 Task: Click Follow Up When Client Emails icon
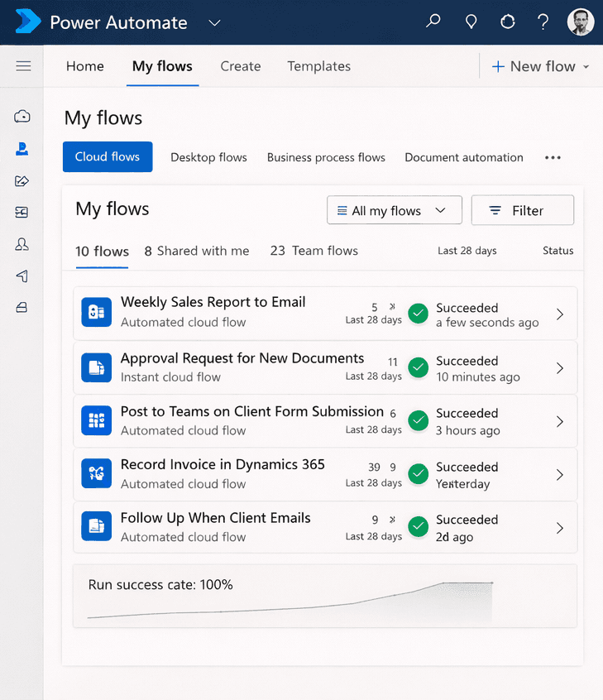pyautogui.click(x=97, y=526)
